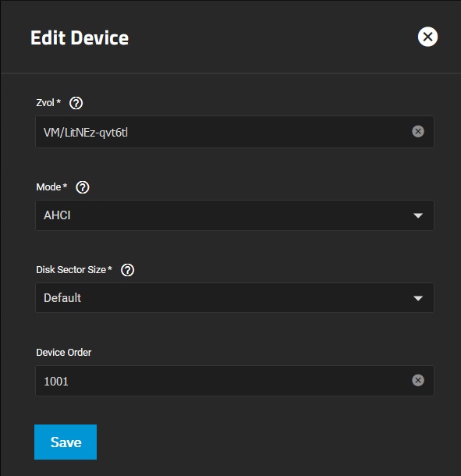Image resolution: width=461 pixels, height=476 pixels.
Task: Click the Disk Sector Size dropdown arrow
Action: [x=418, y=298]
